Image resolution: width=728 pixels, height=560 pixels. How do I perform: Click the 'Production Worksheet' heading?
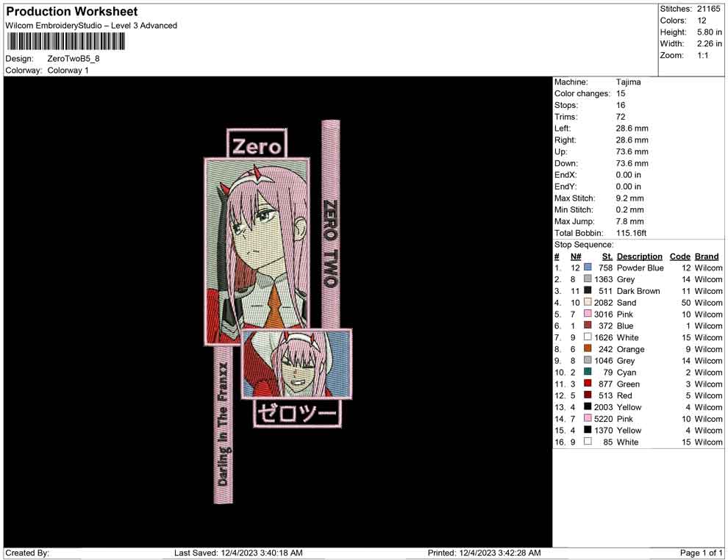click(72, 12)
